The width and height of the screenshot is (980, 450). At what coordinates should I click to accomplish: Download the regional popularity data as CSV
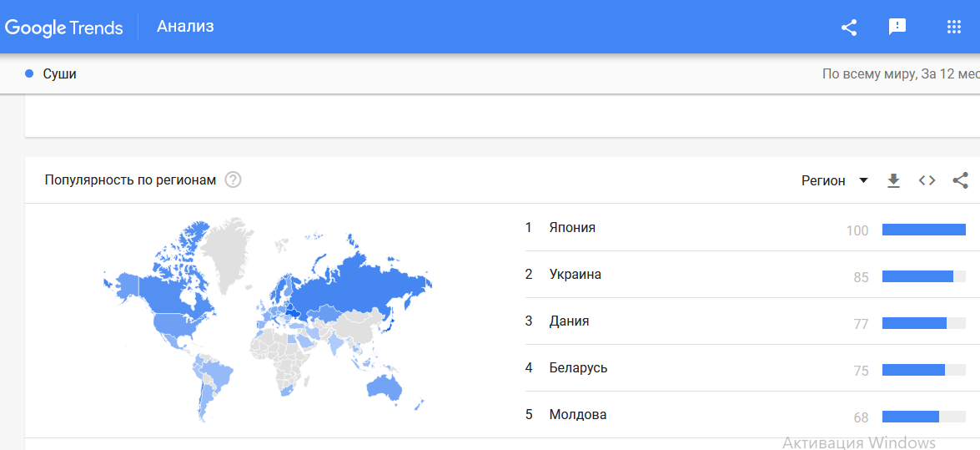pos(894,181)
